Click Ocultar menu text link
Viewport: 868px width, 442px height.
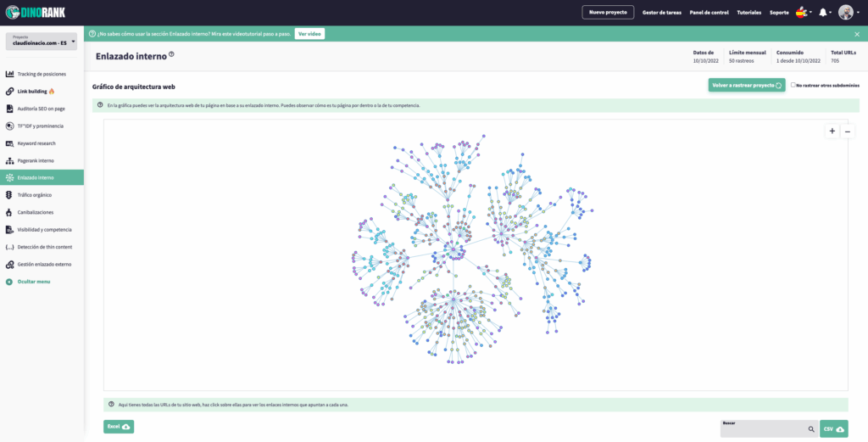coord(34,282)
